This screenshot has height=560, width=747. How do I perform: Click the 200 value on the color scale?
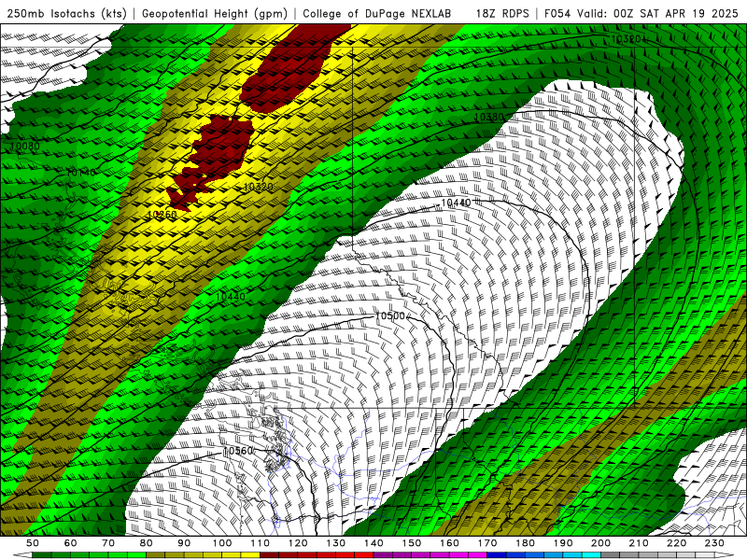600,543
